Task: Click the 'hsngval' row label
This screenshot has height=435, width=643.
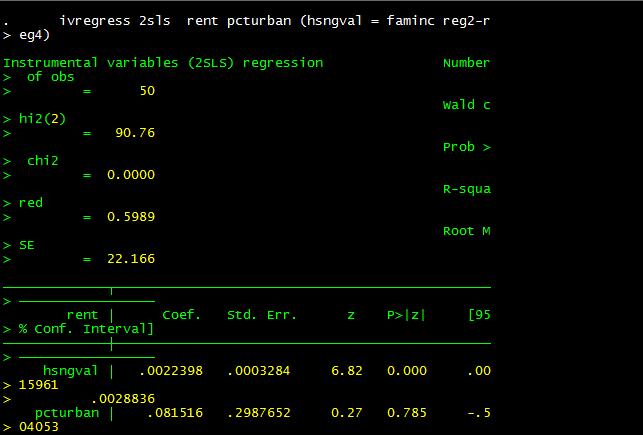Action: point(71,371)
